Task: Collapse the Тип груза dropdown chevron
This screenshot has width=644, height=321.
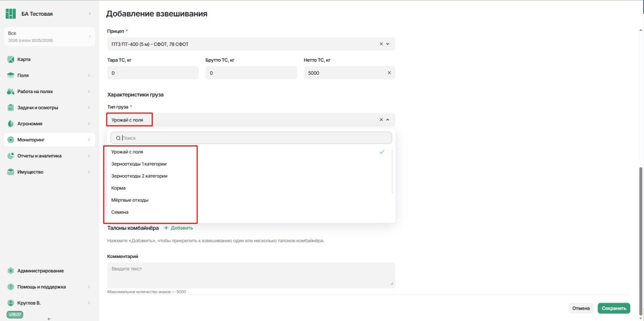Action: pos(387,120)
